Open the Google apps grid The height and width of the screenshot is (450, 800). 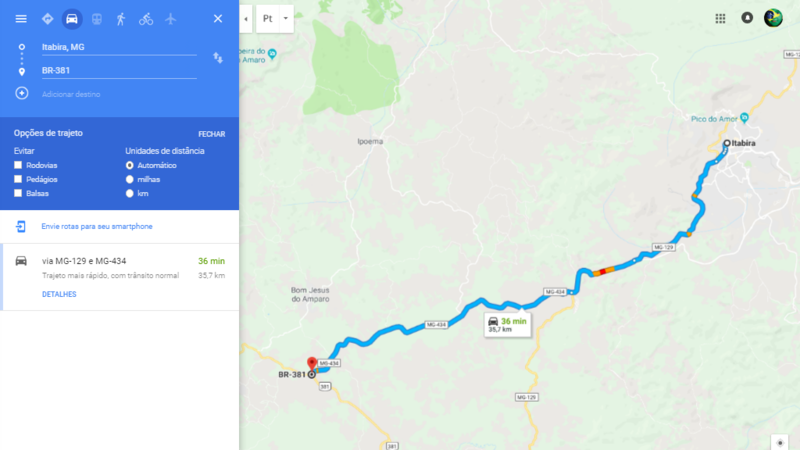tap(720, 18)
